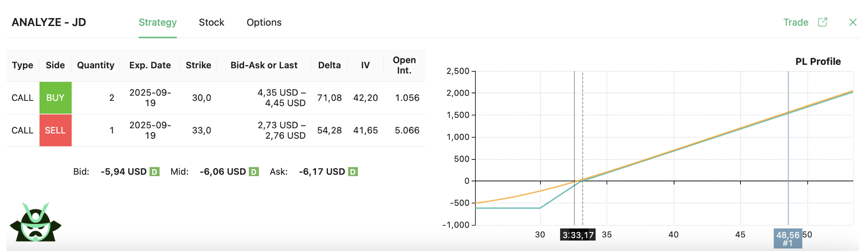The height and width of the screenshot is (251, 868).
Task: Click the Open Int. column header
Action: pyautogui.click(x=404, y=65)
